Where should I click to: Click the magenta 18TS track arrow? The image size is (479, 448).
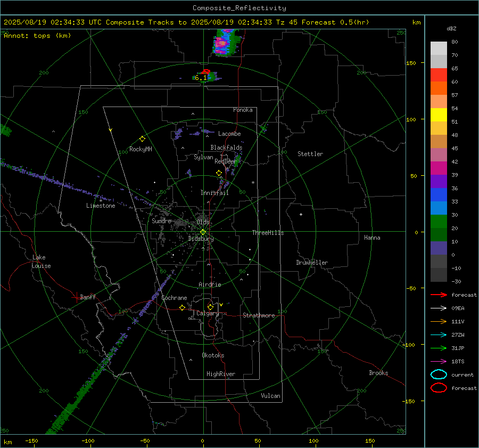pos(439,362)
